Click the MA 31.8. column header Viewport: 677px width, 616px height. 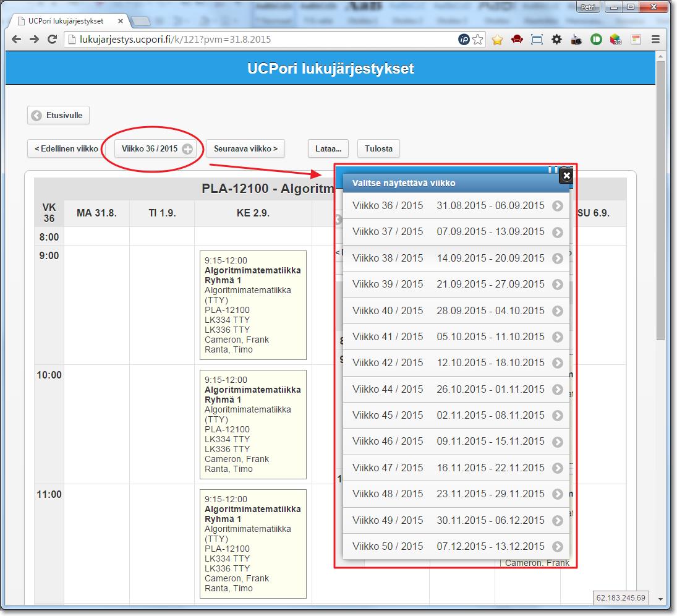[x=96, y=213]
